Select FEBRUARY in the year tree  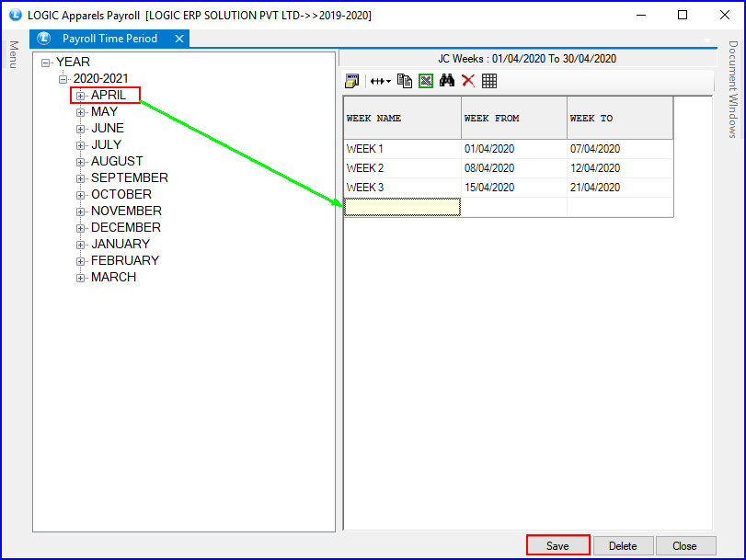[125, 261]
